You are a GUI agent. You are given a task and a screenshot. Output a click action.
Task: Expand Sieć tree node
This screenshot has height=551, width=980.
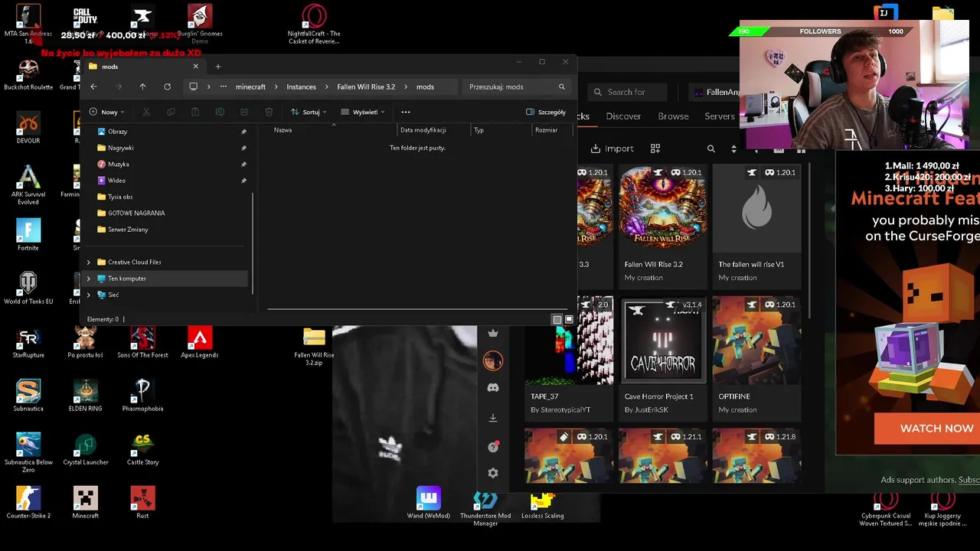point(89,295)
